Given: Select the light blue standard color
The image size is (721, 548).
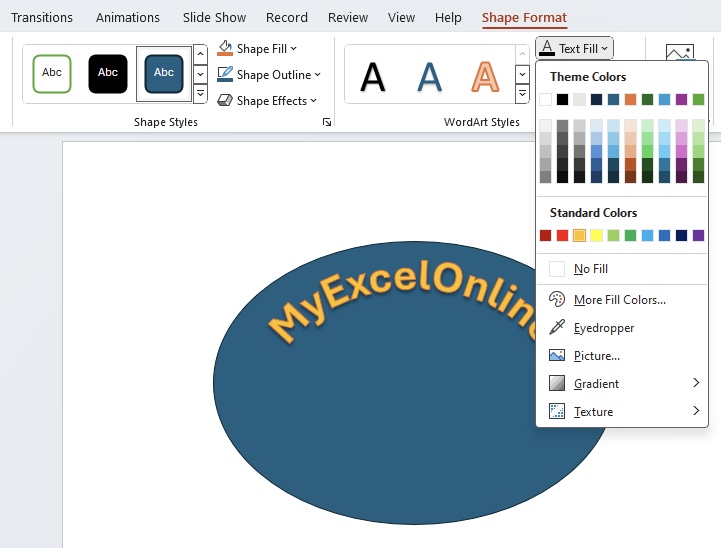Looking at the screenshot, I should [647, 235].
